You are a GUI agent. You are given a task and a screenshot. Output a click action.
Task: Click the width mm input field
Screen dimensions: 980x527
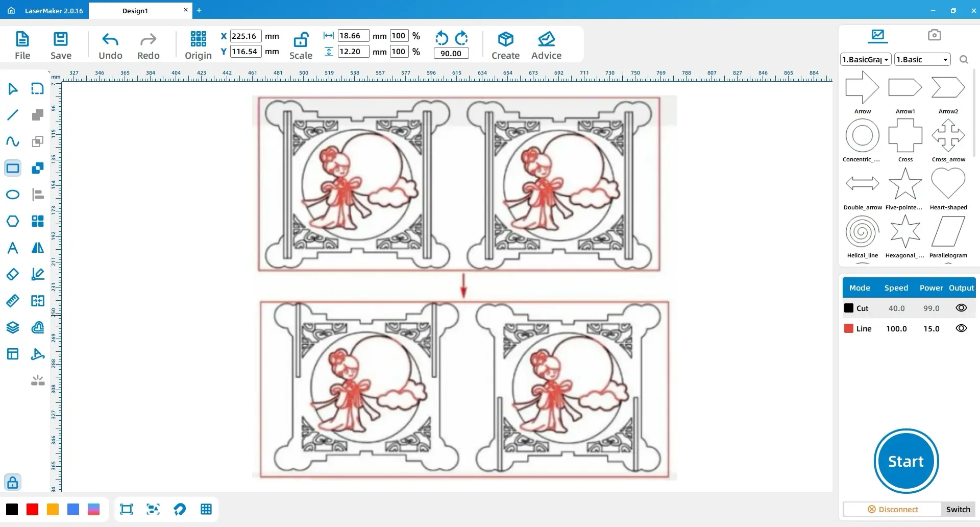[x=353, y=36]
